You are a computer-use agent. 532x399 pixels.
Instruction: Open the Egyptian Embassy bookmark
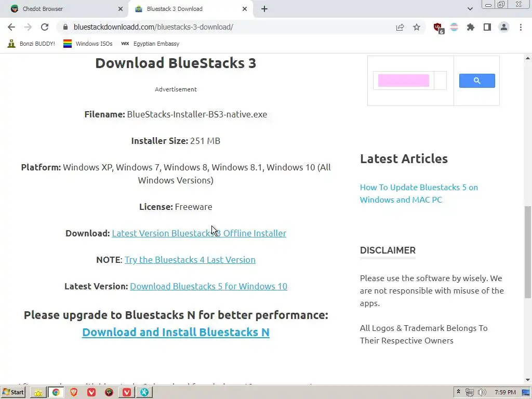150,44
